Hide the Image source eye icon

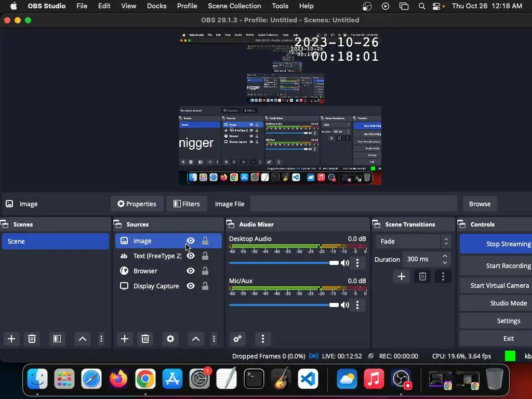191,241
